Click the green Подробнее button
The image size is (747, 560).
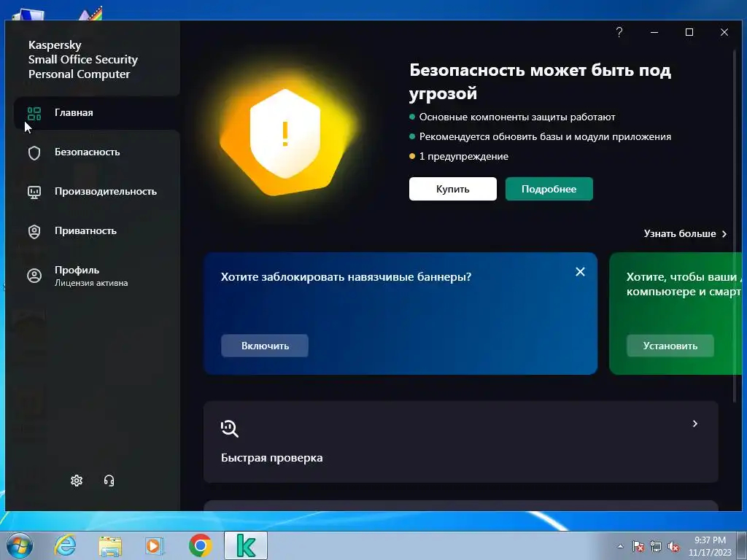pyautogui.click(x=549, y=189)
